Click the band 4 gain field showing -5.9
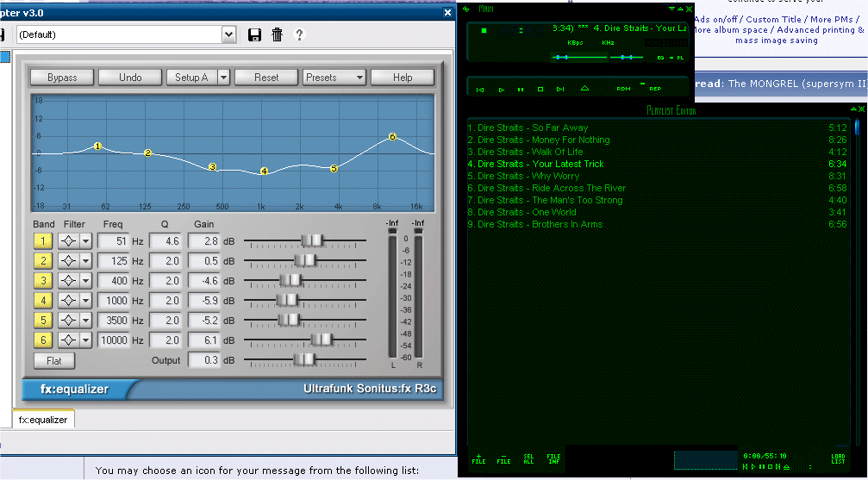The image size is (868, 480). tap(204, 301)
